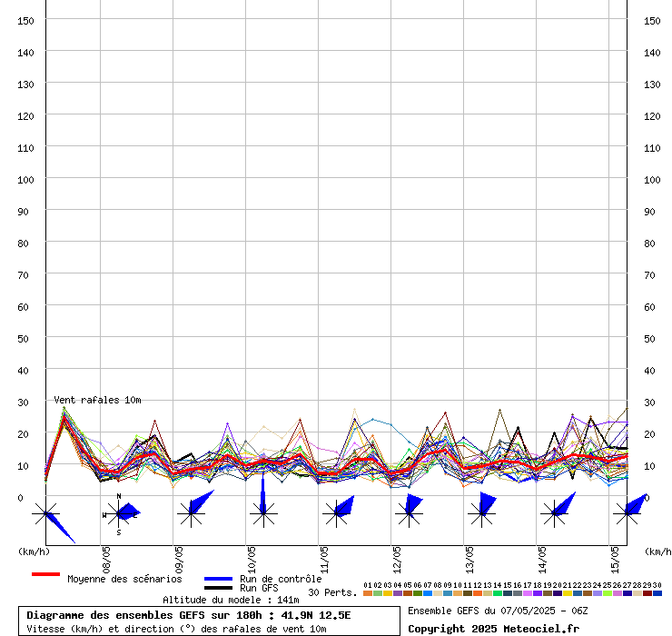672x636 pixels.
Task: Click the 100 value on the right axis
Action: 652,180
